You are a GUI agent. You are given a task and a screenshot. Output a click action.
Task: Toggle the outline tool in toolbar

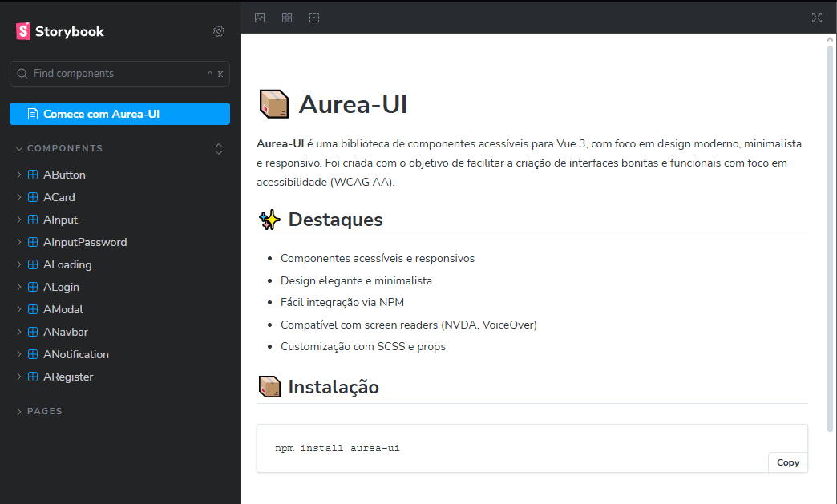(314, 18)
